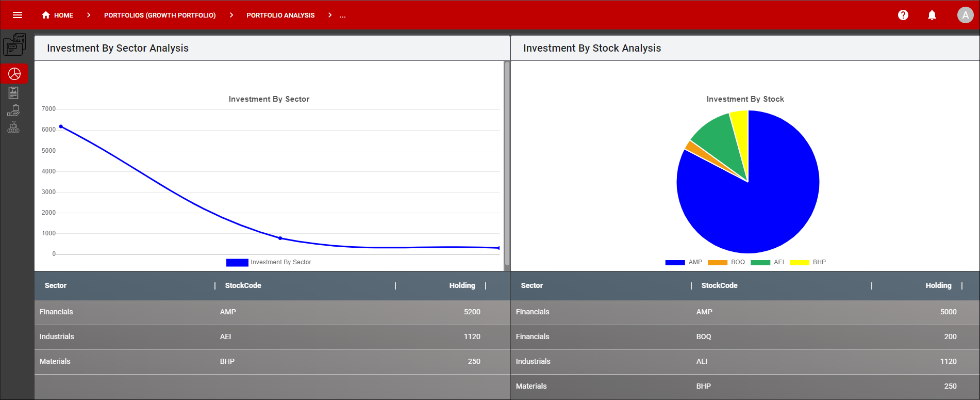Open the portfolio folder icon in sidebar
Image resolution: width=980 pixels, height=400 pixels.
pos(14,44)
